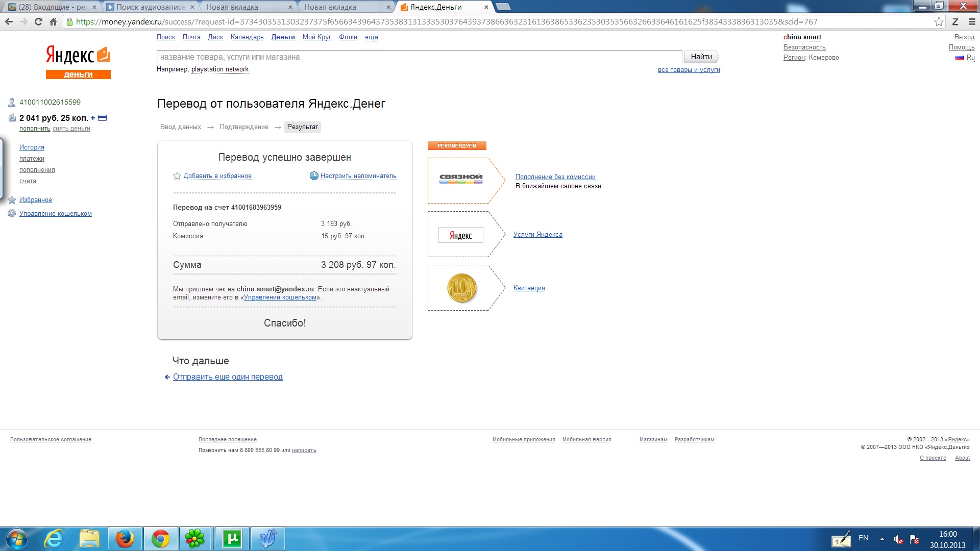The image size is (980, 551).
Task: Open Календарь in top navigation
Action: (247, 37)
